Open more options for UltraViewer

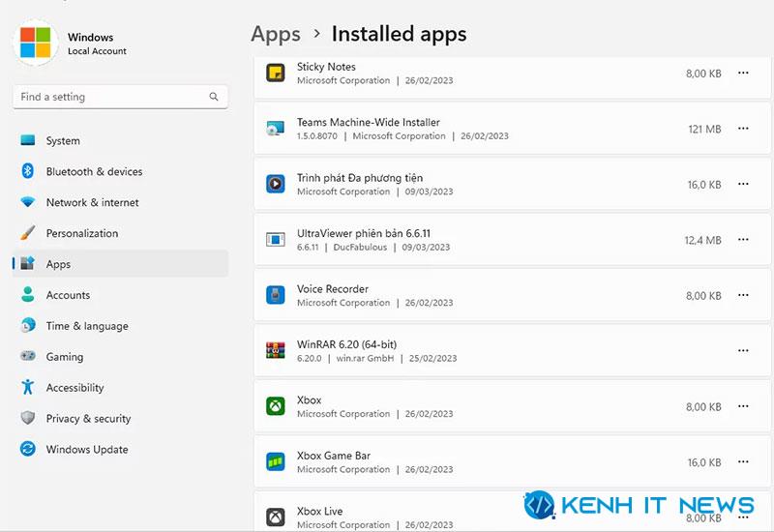click(x=743, y=240)
